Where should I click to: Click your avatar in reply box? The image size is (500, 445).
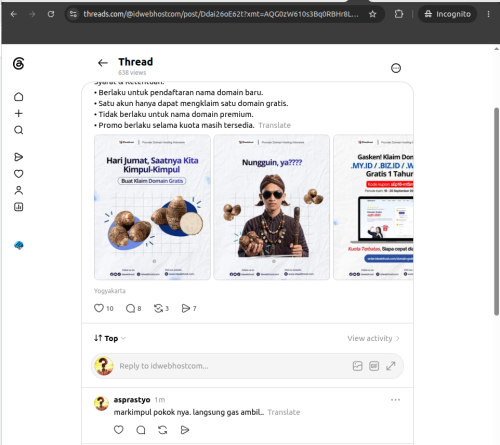[x=104, y=366]
